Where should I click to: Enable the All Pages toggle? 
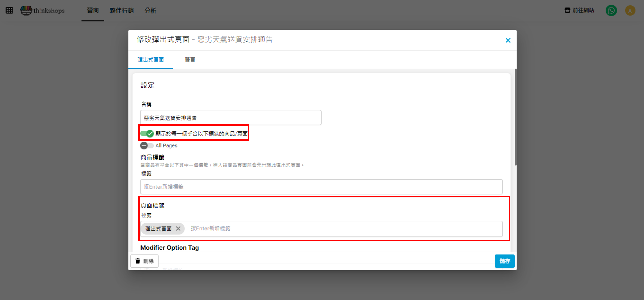[x=147, y=145]
